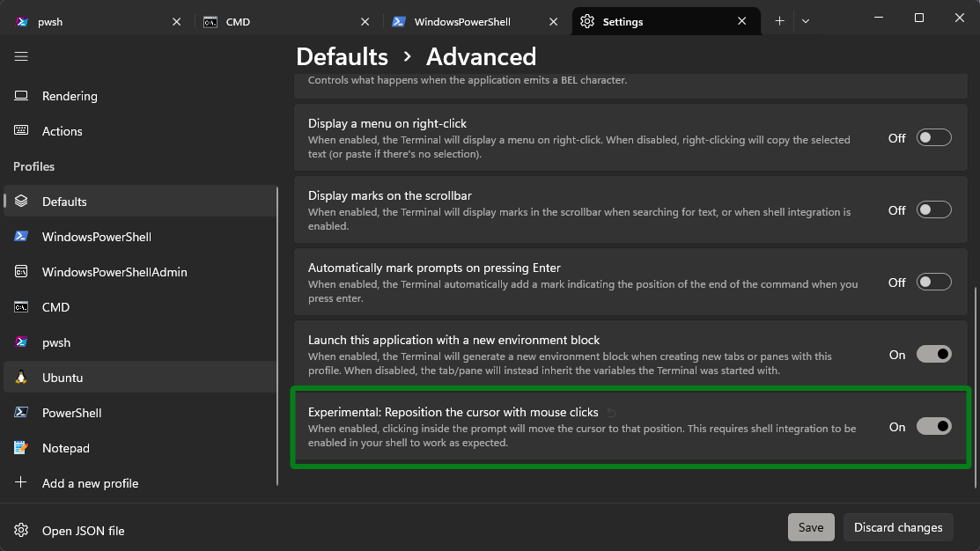Close the Settings tab
This screenshot has width=980, height=551.
click(742, 21)
